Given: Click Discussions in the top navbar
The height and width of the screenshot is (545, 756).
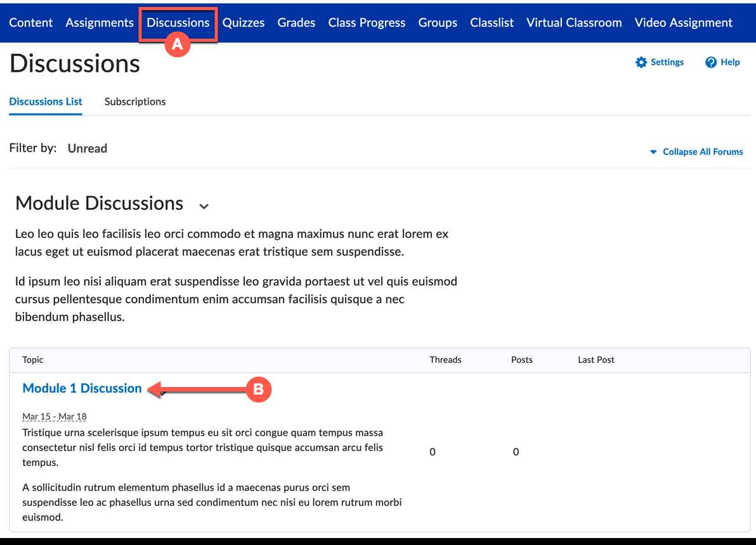Looking at the screenshot, I should click(178, 23).
